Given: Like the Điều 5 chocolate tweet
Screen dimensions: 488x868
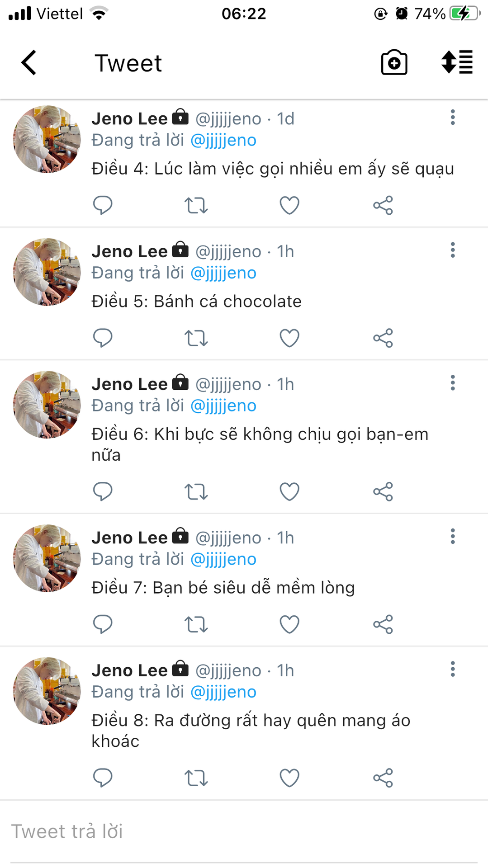Looking at the screenshot, I should click(x=289, y=338).
